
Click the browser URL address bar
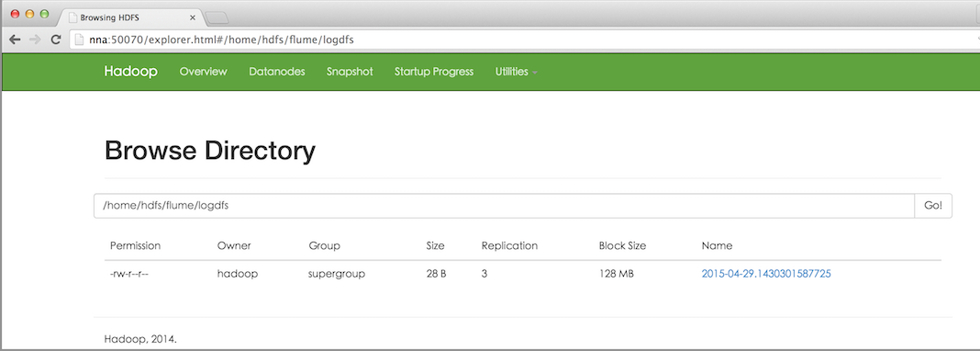(524, 40)
